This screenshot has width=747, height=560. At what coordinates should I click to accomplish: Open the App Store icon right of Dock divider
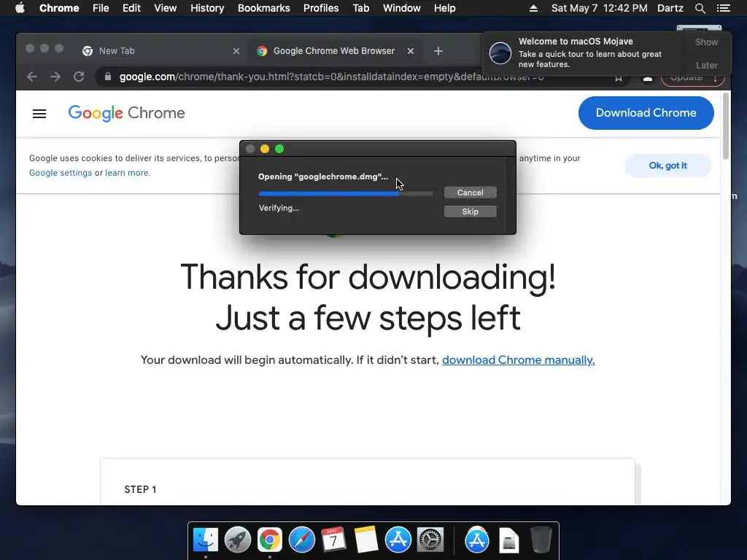point(477,540)
